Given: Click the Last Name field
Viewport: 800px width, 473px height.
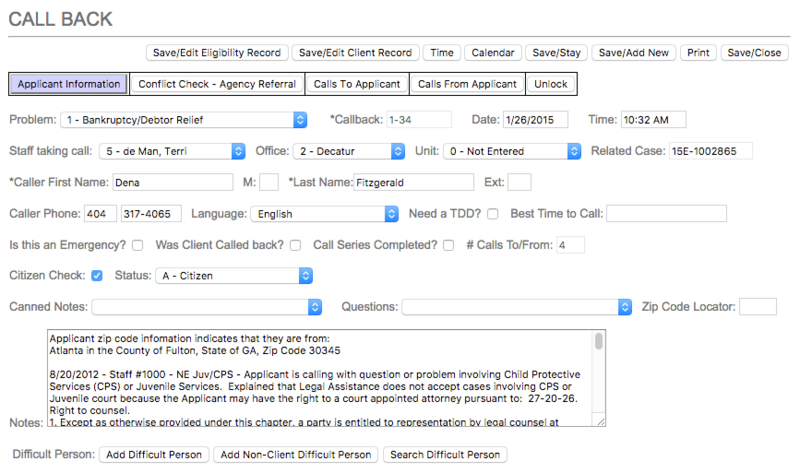Looking at the screenshot, I should (x=413, y=182).
